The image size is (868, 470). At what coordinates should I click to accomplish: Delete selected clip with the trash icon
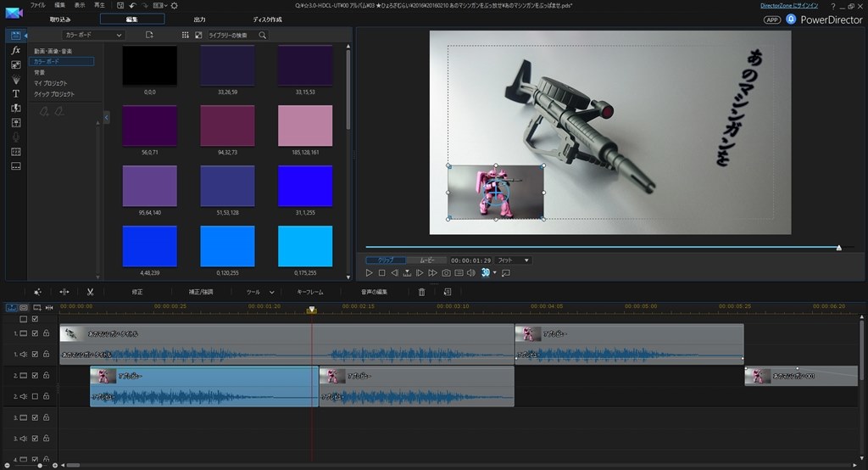(x=422, y=292)
